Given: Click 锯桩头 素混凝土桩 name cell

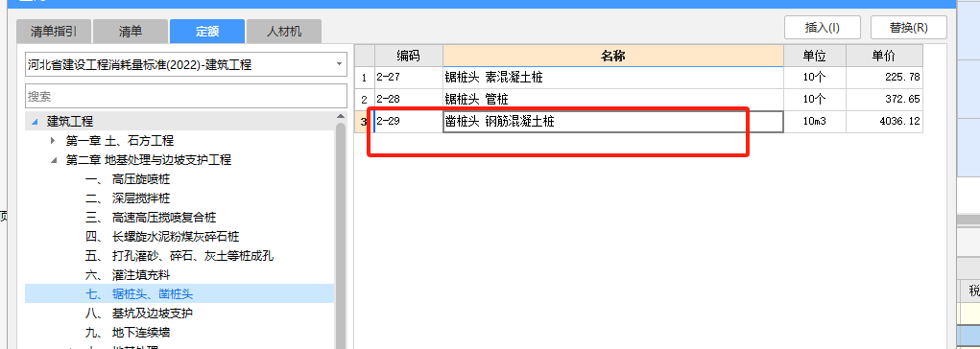Looking at the screenshot, I should click(x=613, y=78).
